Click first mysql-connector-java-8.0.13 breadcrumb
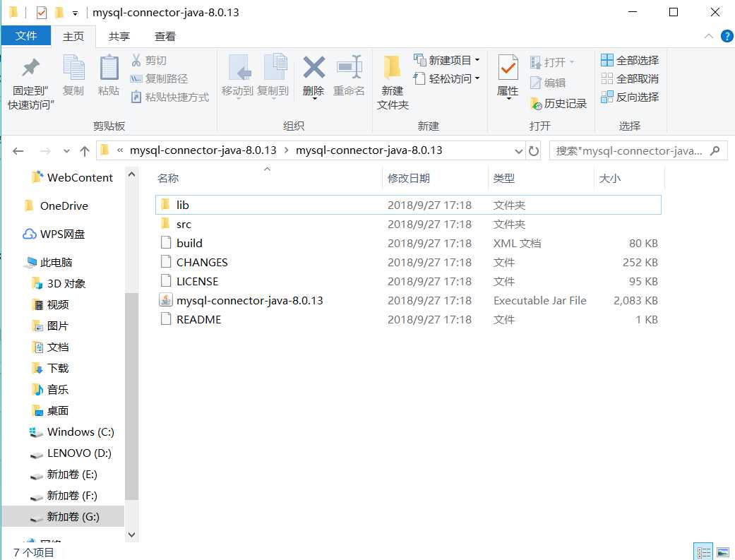The height and width of the screenshot is (560, 735). tap(203, 150)
